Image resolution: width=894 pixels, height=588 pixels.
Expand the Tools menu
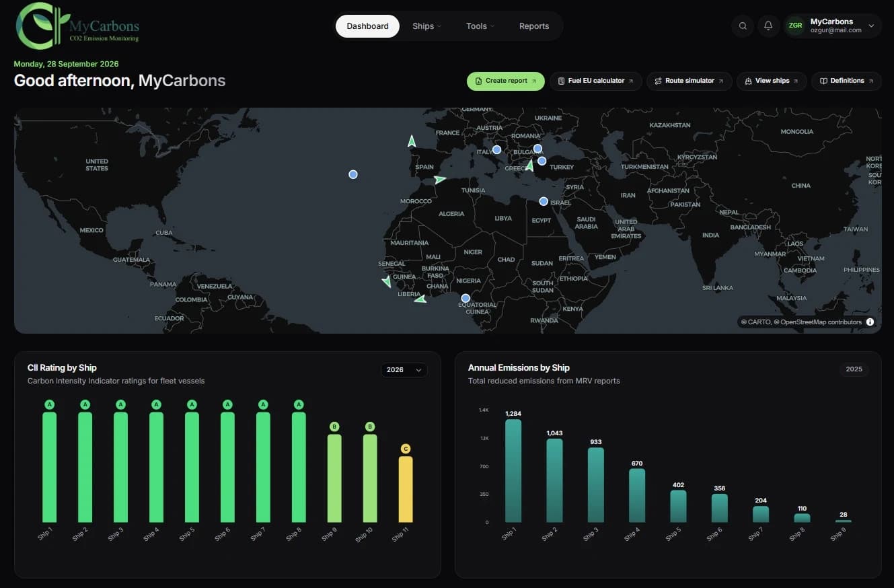[480, 26]
